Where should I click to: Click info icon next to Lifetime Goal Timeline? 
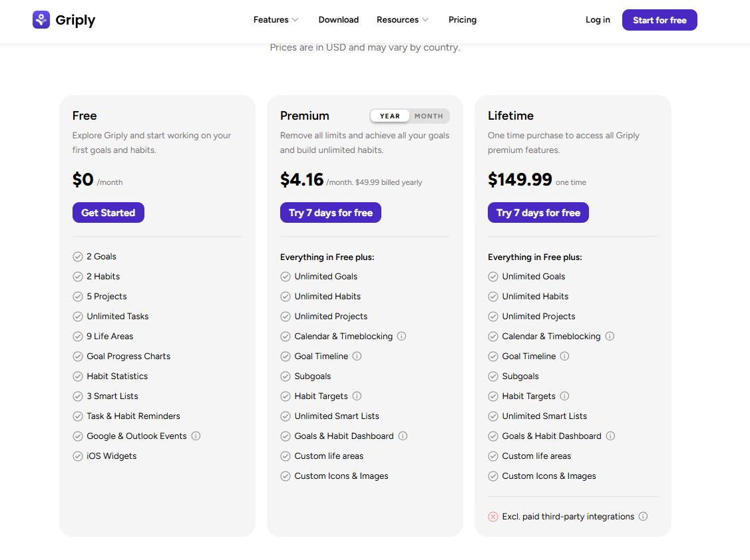[565, 356]
